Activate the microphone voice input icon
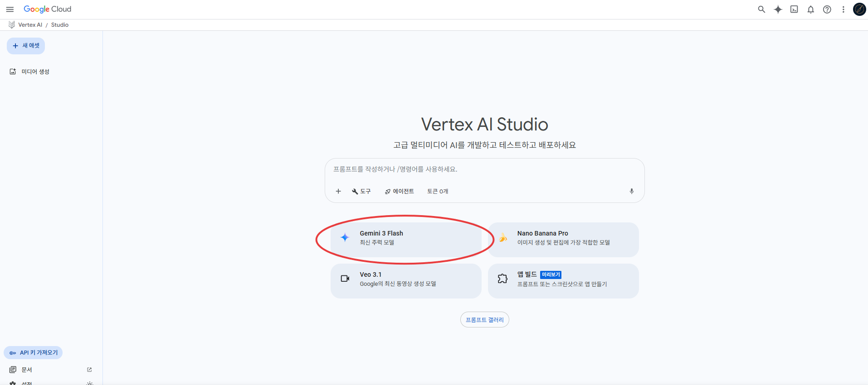The image size is (868, 385). click(x=631, y=191)
